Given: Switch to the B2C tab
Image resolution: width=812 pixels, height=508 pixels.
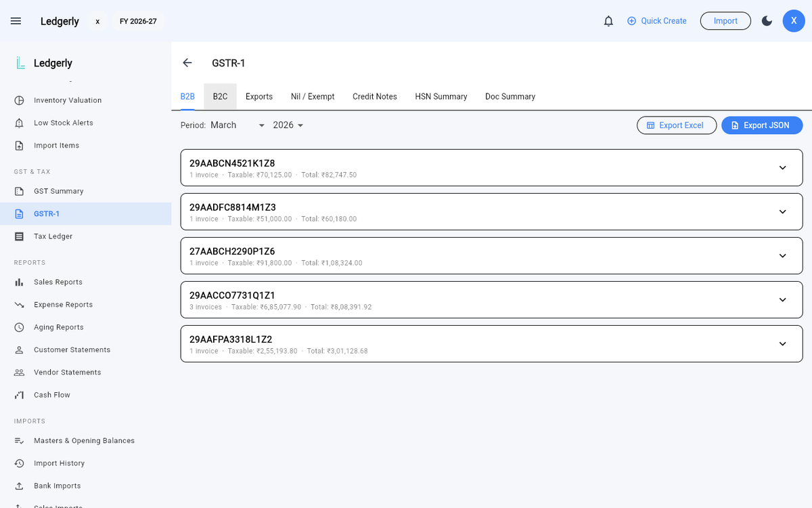Looking at the screenshot, I should tap(220, 97).
